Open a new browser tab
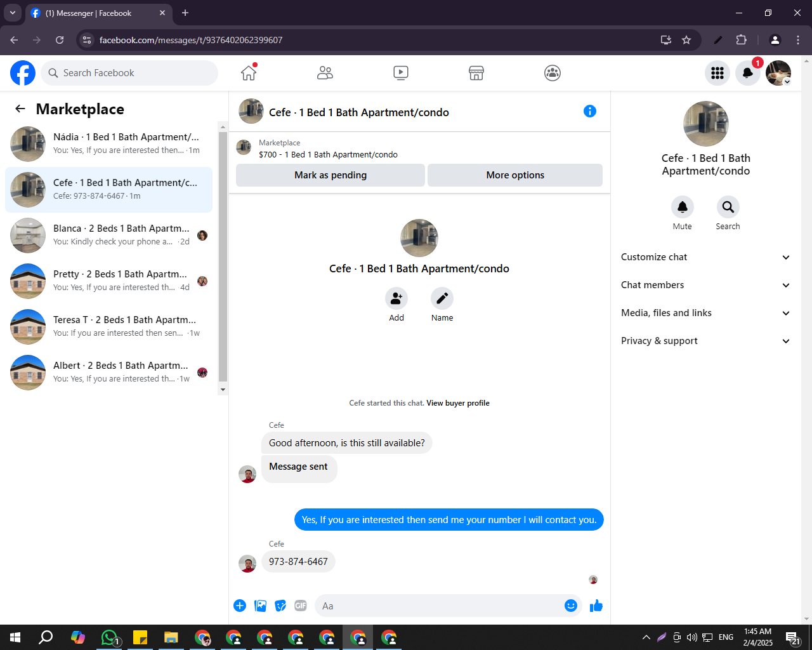Image resolution: width=812 pixels, height=650 pixels. click(x=185, y=13)
